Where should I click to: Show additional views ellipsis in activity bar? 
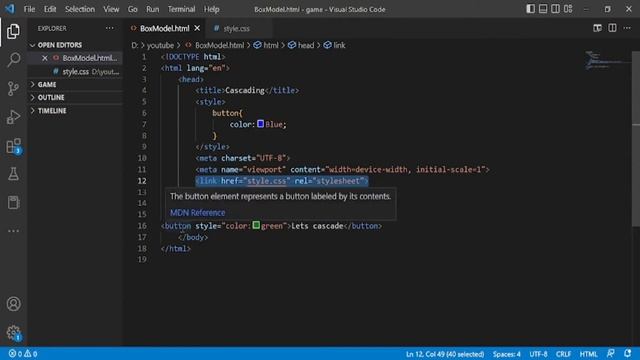click(13, 231)
